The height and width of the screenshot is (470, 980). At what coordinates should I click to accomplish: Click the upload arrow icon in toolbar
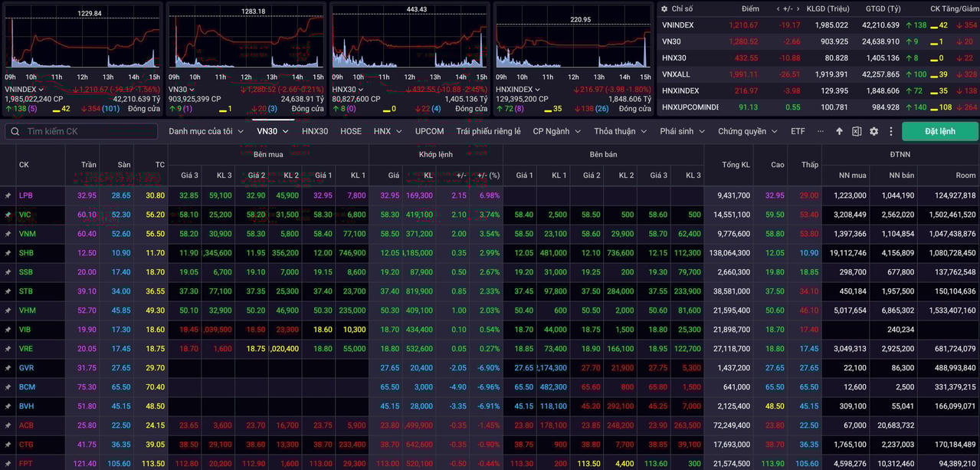(839, 131)
